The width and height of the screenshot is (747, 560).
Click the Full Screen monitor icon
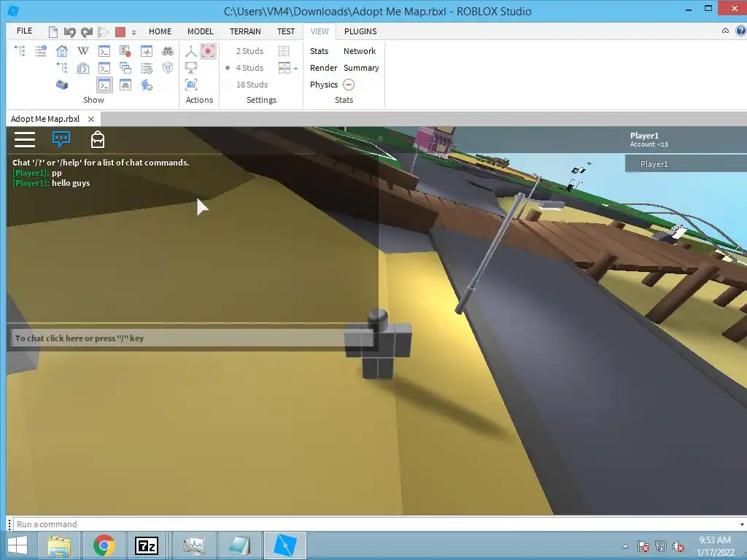tap(191, 68)
